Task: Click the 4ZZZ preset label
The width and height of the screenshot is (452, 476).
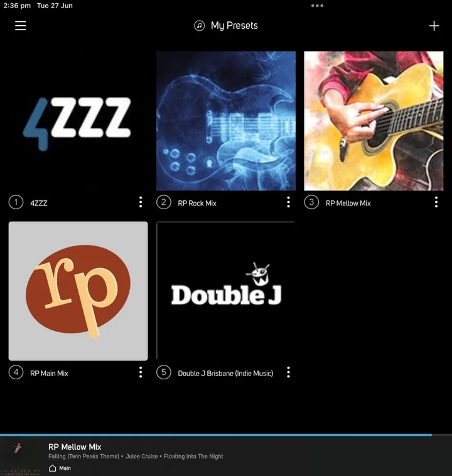Action: [x=38, y=203]
